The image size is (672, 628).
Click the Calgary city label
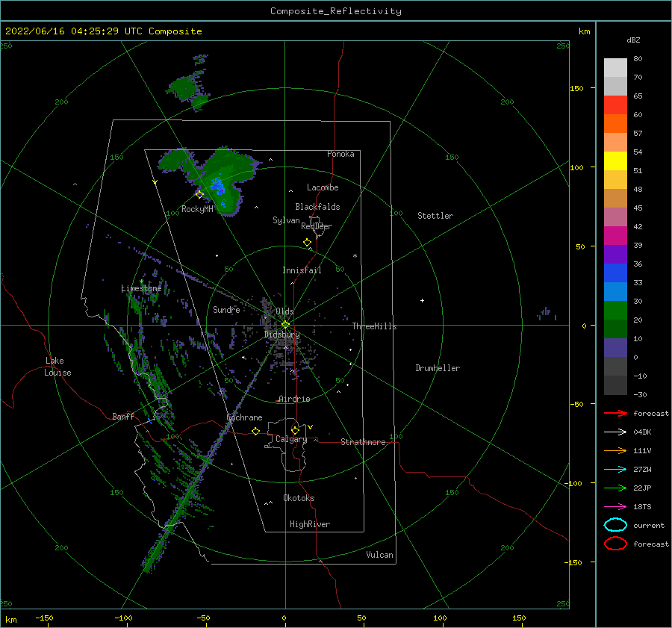coord(291,439)
